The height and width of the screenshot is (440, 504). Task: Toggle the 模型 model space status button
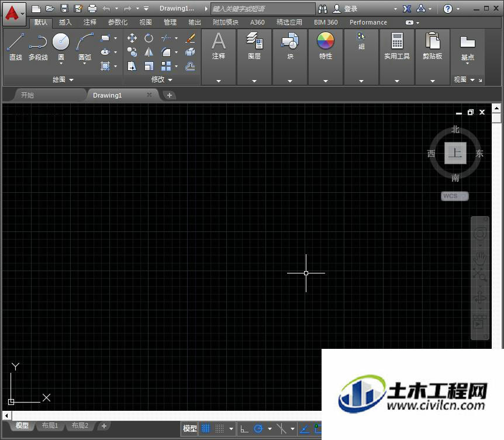click(189, 428)
